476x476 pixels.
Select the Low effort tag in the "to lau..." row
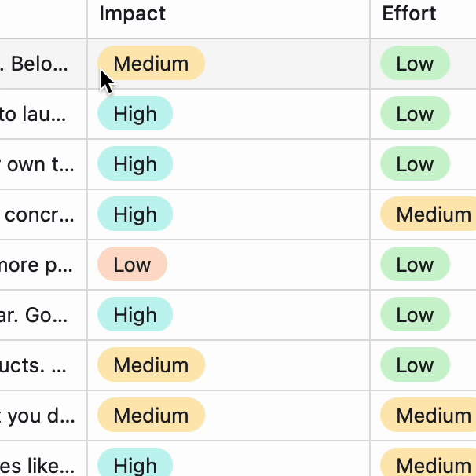coord(415,114)
